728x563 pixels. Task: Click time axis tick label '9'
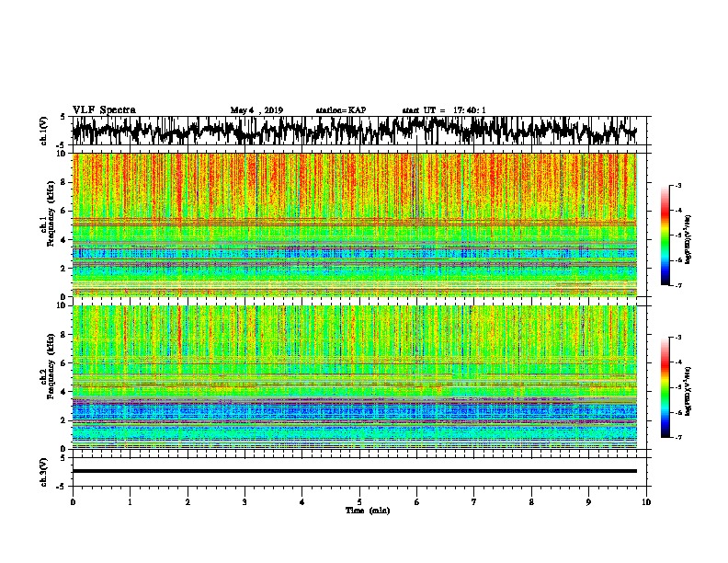click(x=588, y=501)
